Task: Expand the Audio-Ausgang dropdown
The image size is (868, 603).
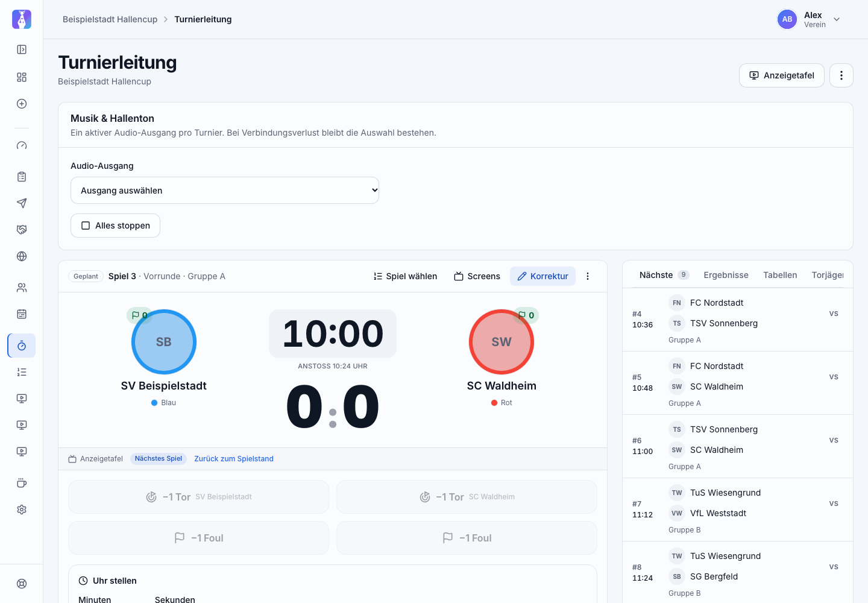Action: [225, 191]
